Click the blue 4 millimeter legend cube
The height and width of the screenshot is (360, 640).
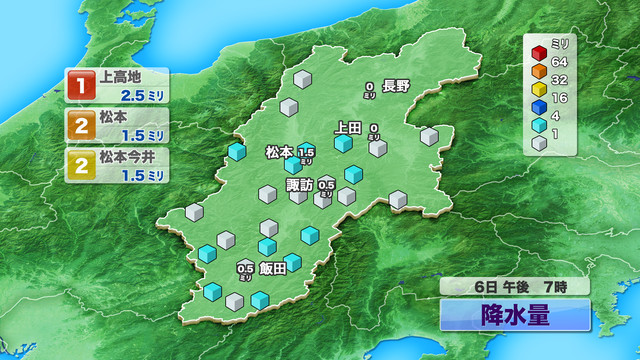pyautogui.click(x=539, y=107)
